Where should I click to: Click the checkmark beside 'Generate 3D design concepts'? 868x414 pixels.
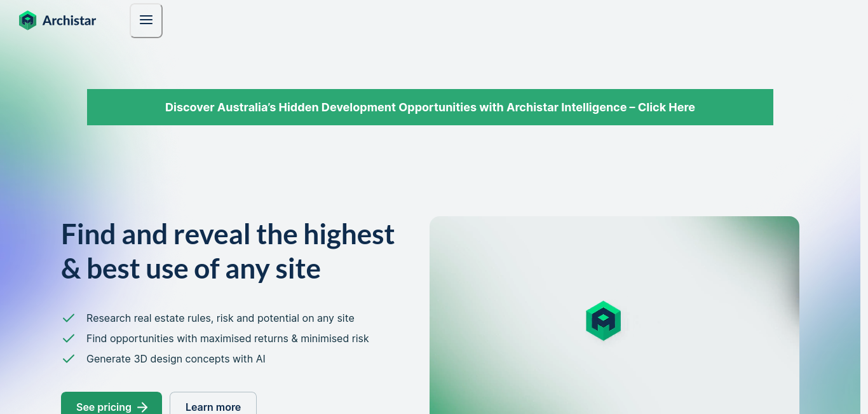pos(69,359)
